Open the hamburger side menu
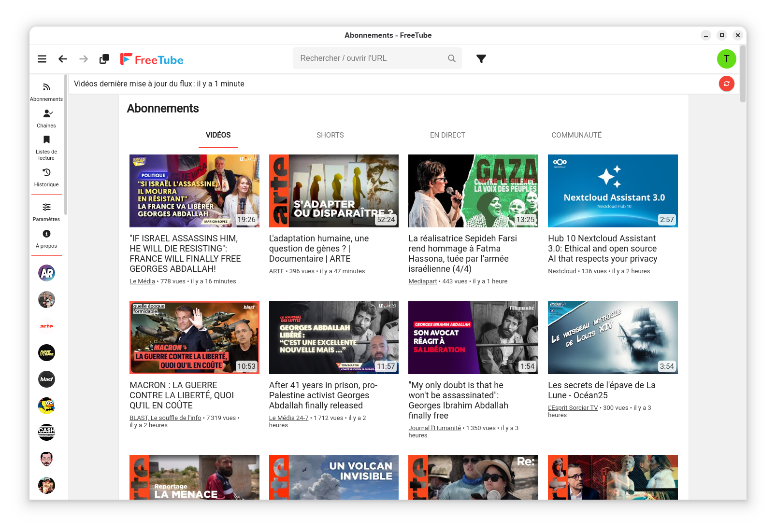776x532 pixels. tap(42, 59)
